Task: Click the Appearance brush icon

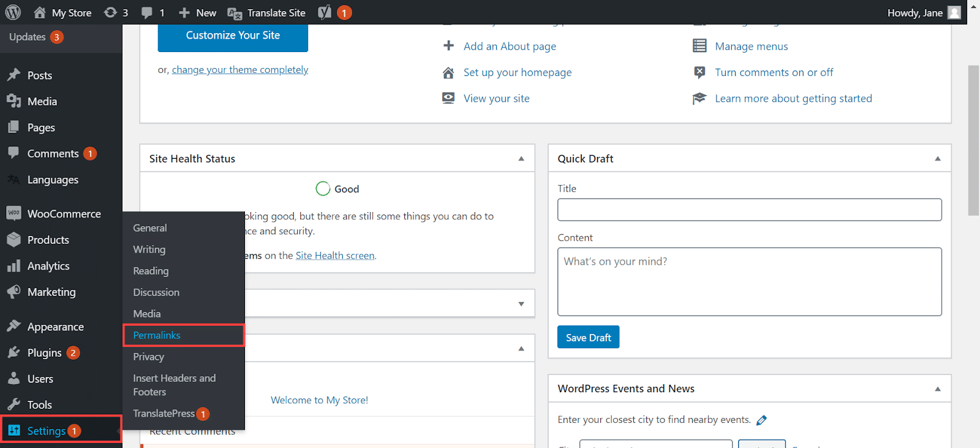Action: tap(13, 326)
